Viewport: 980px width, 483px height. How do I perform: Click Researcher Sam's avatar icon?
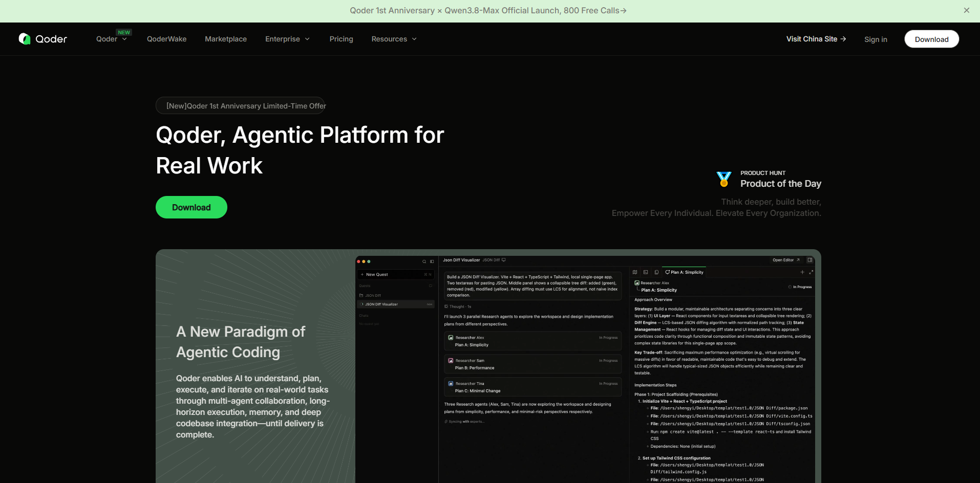tap(451, 361)
